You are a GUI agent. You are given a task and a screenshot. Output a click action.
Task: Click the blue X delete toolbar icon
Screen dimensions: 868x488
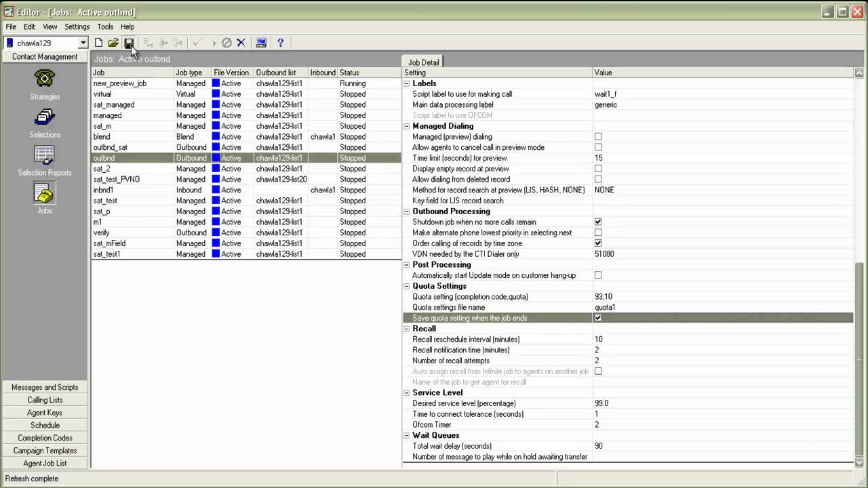point(241,43)
